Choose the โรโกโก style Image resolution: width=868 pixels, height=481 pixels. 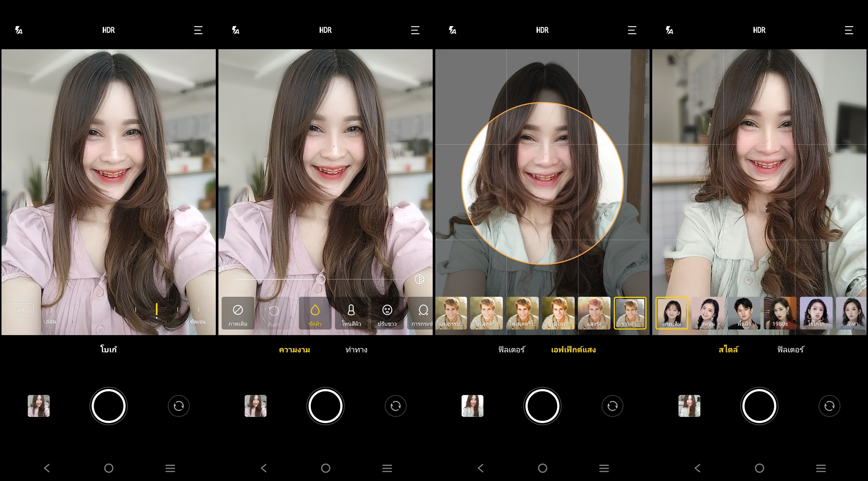[816, 313]
